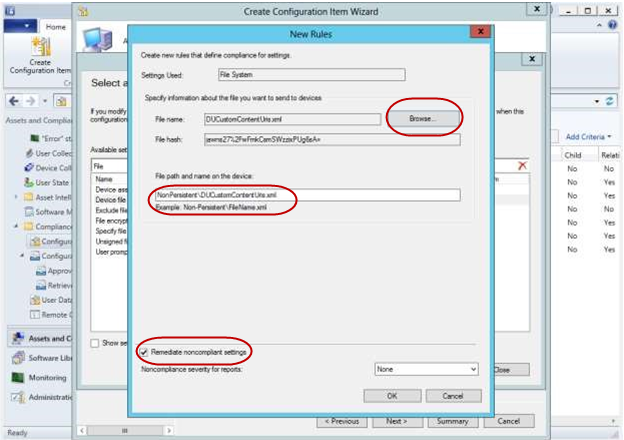Viewport: 624px width, 440px height.
Task: Select User State node icon
Action: point(29,182)
